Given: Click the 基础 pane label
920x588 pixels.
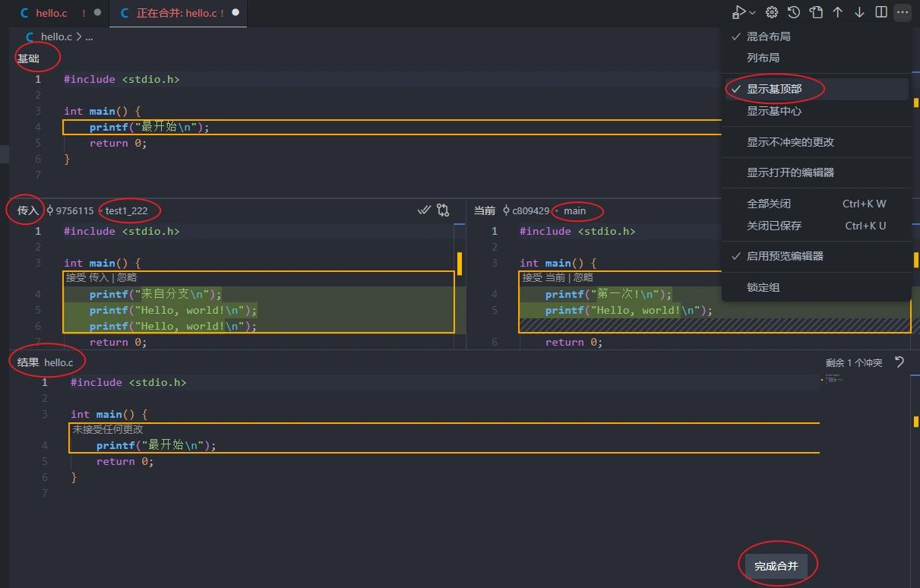Looking at the screenshot, I should click(x=28, y=58).
